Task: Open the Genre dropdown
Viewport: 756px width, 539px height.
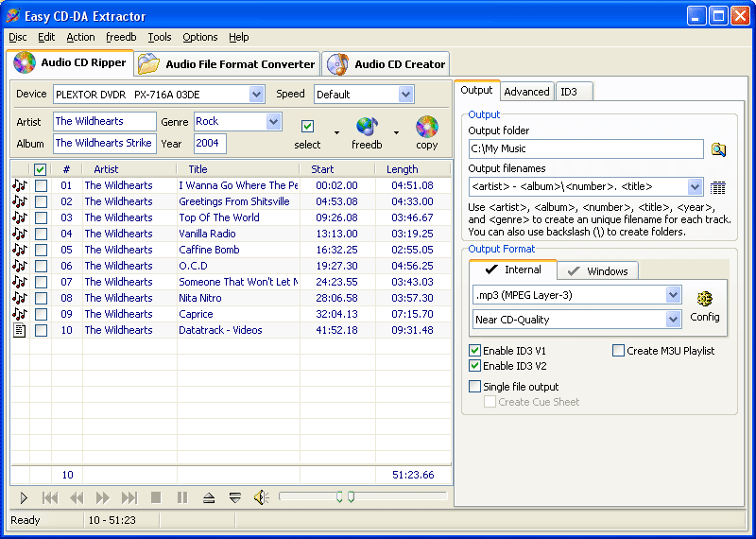Action: [x=274, y=122]
